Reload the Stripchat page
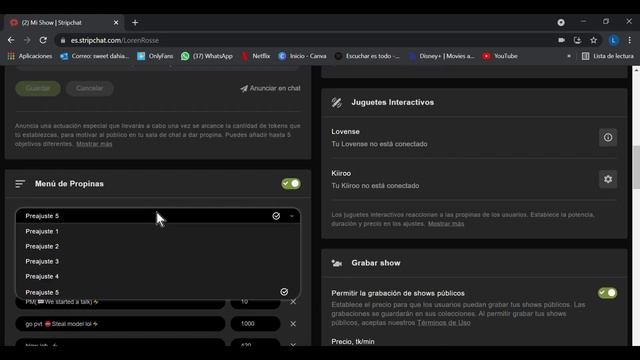This screenshot has width=640, height=360. pyautogui.click(x=43, y=40)
